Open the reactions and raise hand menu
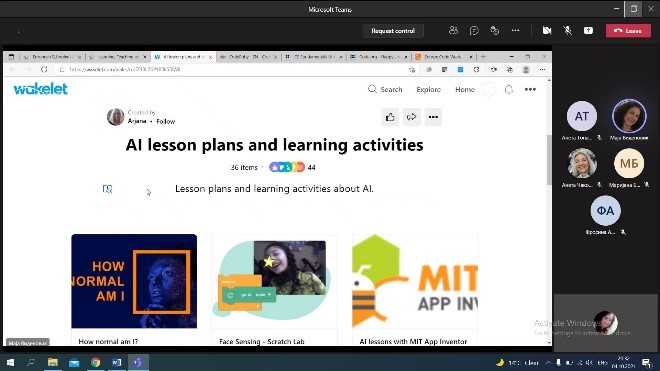Image resolution: width=660 pixels, height=371 pixels. point(495,30)
